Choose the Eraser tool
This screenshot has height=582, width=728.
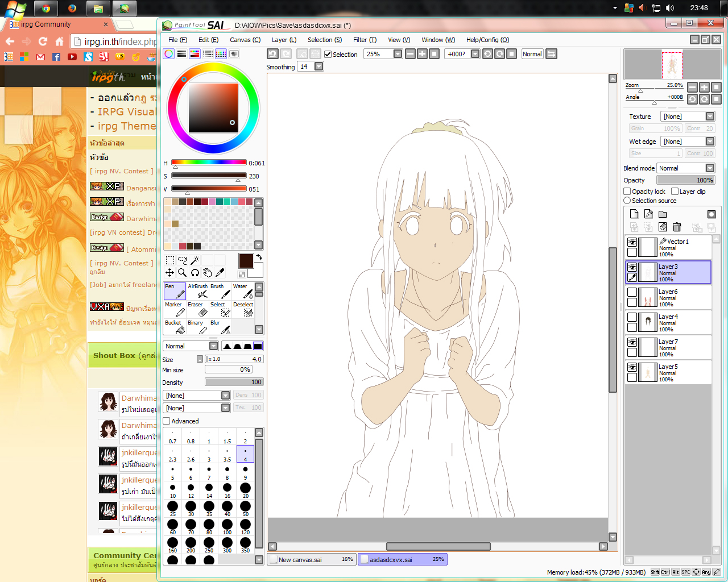pyautogui.click(x=197, y=309)
